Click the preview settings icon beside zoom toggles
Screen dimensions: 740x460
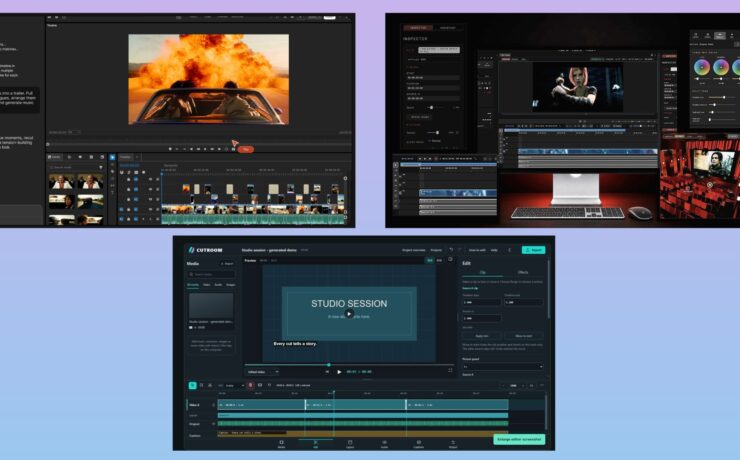[450, 259]
